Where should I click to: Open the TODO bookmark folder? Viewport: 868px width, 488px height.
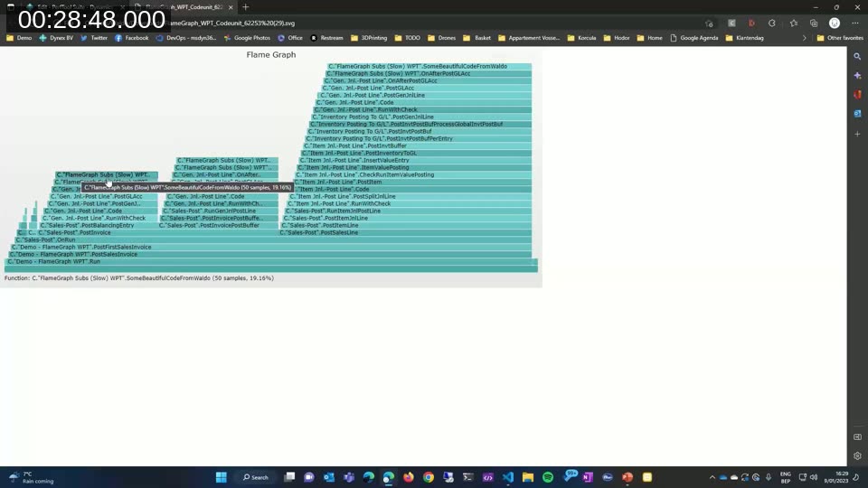(408, 38)
